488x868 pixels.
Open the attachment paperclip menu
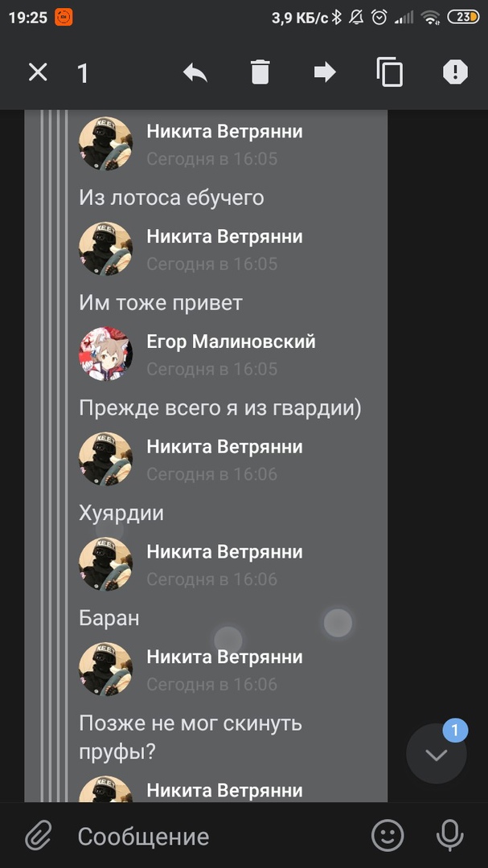(x=39, y=835)
